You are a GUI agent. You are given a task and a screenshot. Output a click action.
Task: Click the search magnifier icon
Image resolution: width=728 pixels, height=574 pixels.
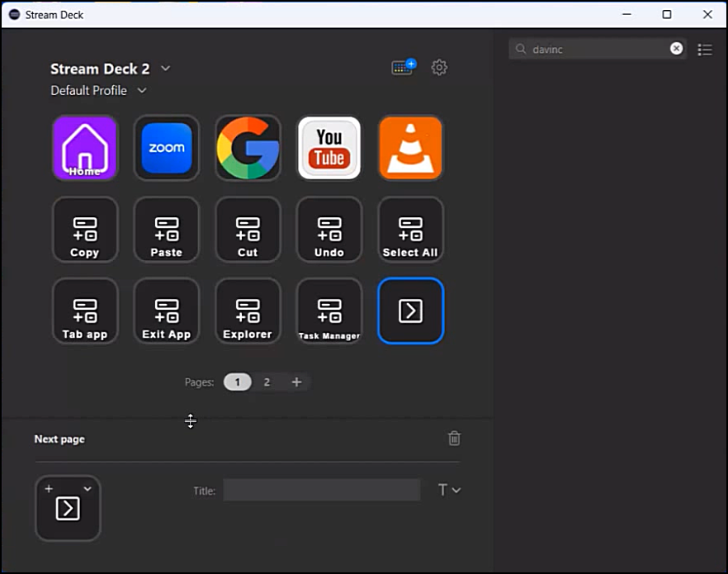[521, 49]
